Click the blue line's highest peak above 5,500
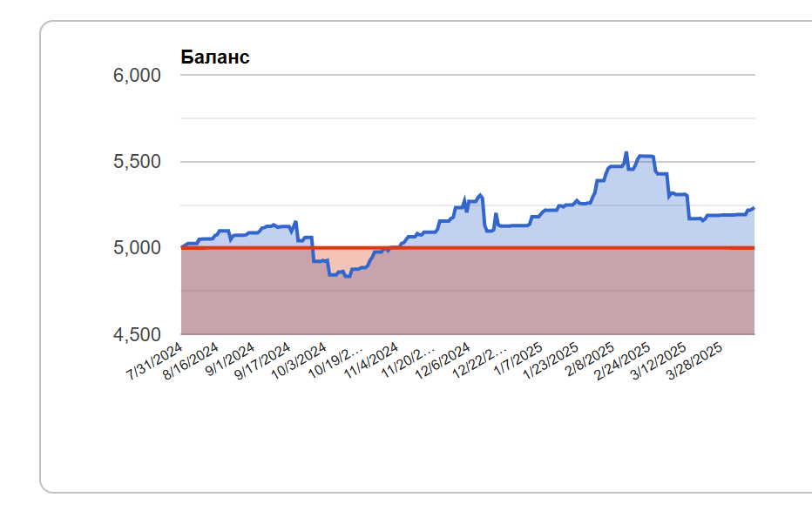Image resolution: width=812 pixels, height=524 pixels. click(x=626, y=153)
